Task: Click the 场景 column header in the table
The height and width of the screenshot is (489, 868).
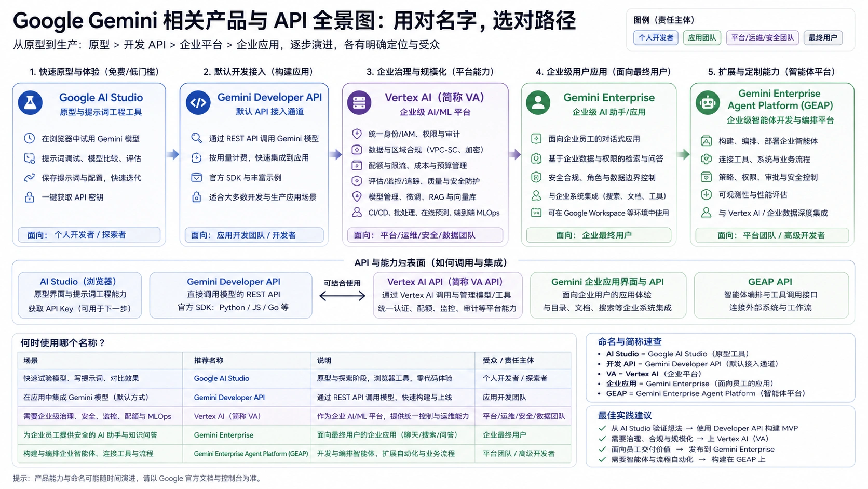Action: click(x=31, y=360)
